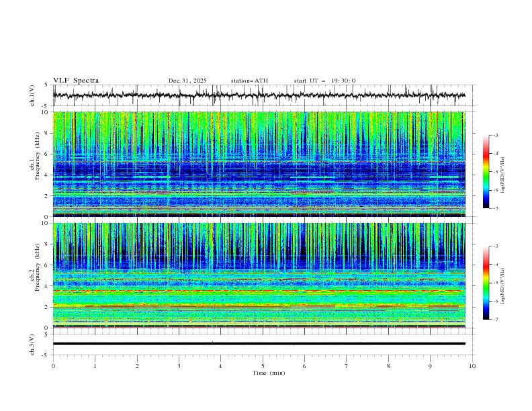Image resolution: width=532 pixels, height=411 pixels.
Task: Click the ch.2 spectrogram panel
Action: pos(259,275)
